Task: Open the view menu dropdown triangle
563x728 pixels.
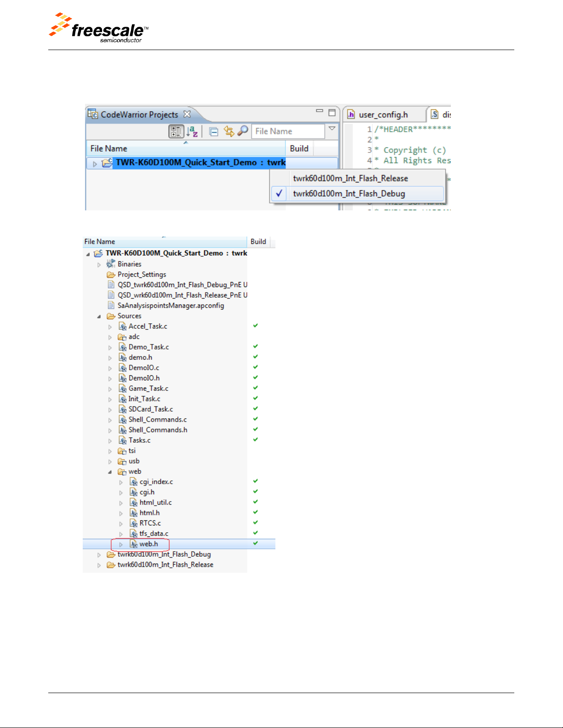Action: click(x=332, y=129)
